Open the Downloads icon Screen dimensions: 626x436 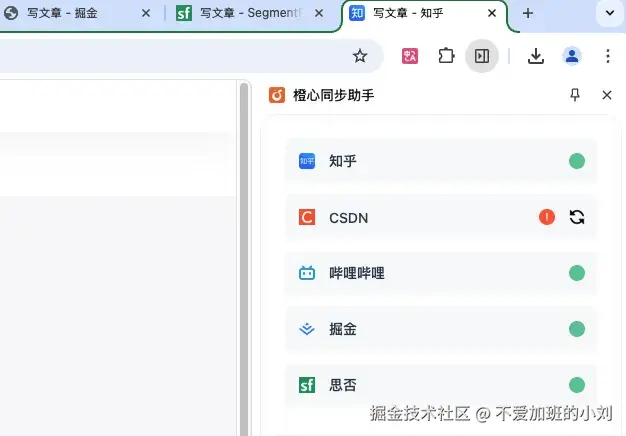536,56
